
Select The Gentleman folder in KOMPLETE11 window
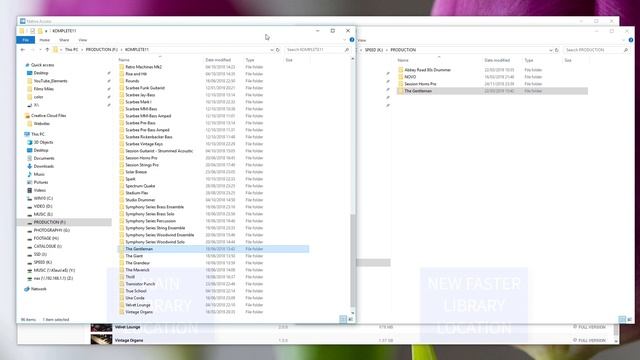[x=213, y=249]
